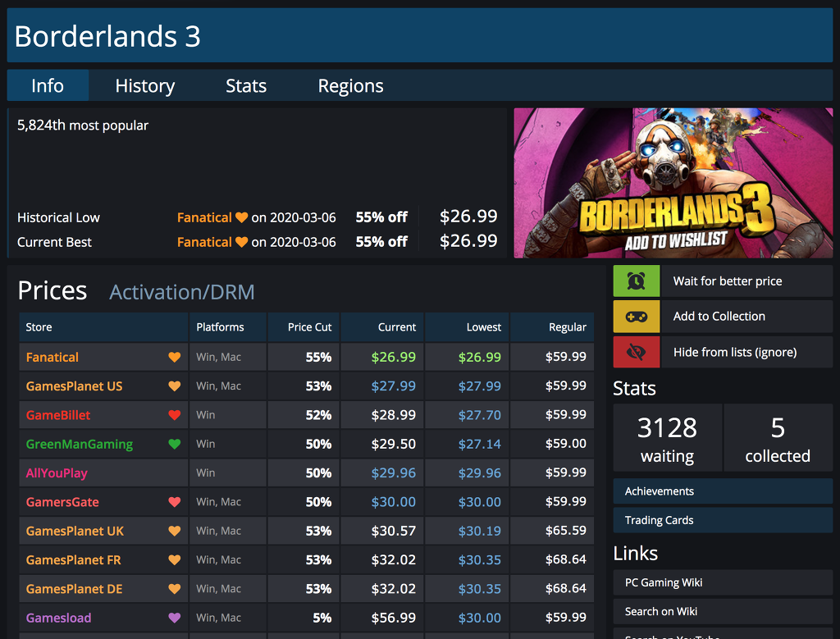Viewport: 840px width, 639px height.
Task: Click the 5 collected stat box
Action: point(778,438)
